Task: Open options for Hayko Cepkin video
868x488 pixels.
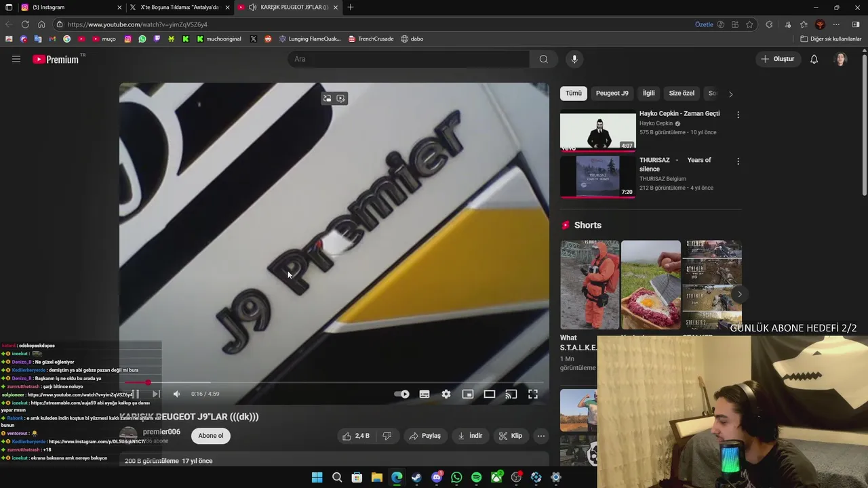Action: 738,115
